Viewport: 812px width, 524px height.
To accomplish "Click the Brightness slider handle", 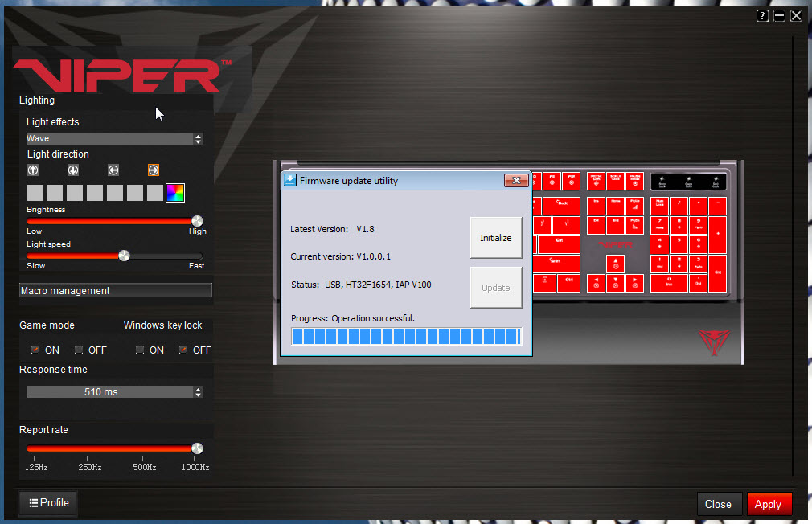I will tap(197, 221).
